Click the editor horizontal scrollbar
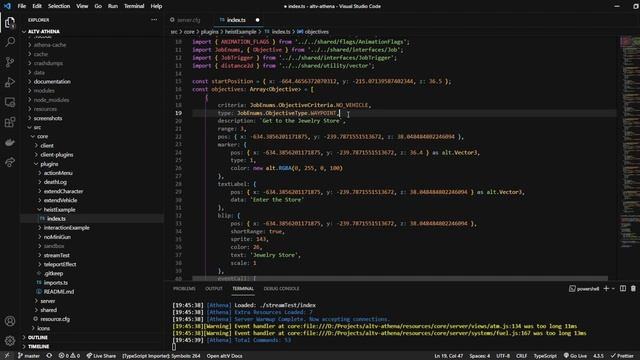Screen dimensions: 640x360 [400, 278]
